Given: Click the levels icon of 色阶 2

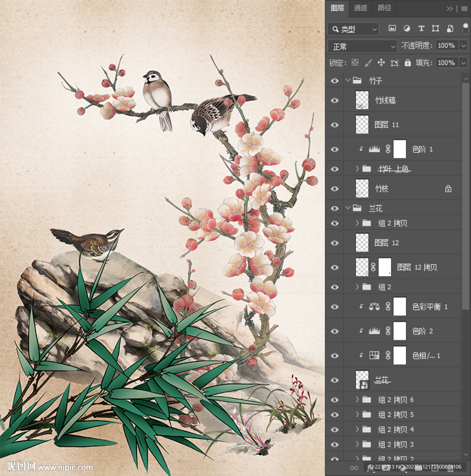Looking at the screenshot, I should tap(374, 331).
